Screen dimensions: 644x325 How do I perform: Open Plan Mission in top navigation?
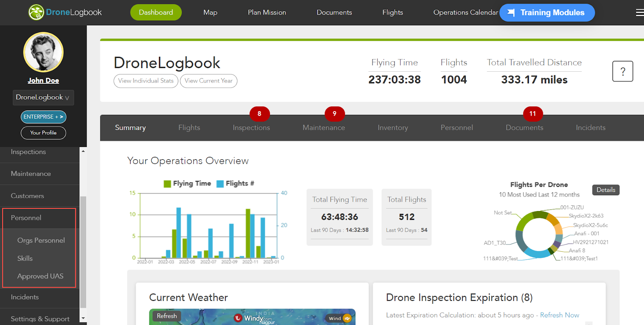(267, 12)
